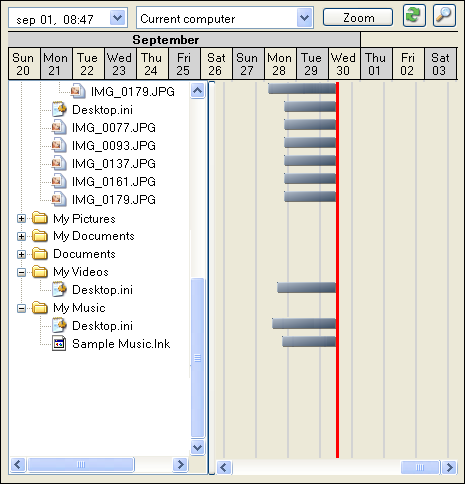Select the IMG_0137.JPG image file
This screenshot has width=465, height=484.
(x=114, y=164)
